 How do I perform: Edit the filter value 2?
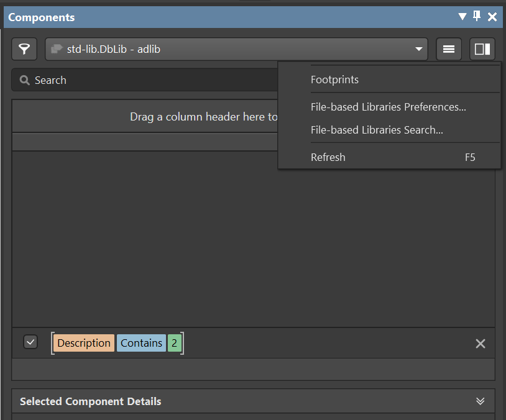point(174,343)
